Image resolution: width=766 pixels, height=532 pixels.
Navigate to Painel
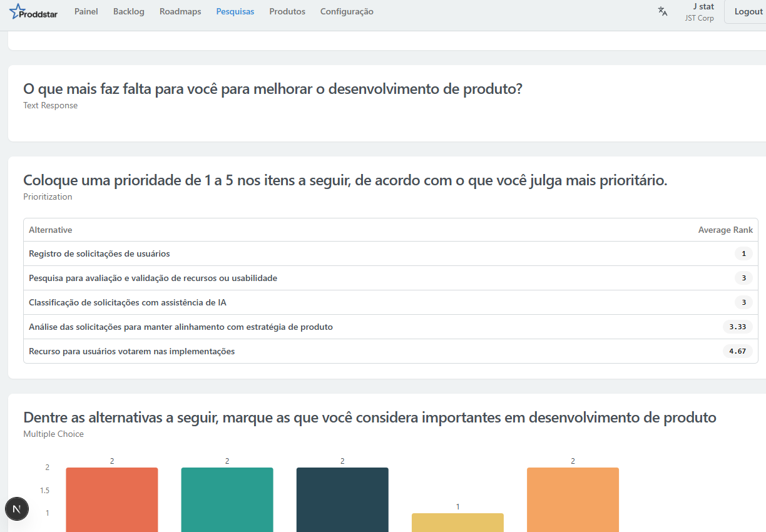click(86, 11)
